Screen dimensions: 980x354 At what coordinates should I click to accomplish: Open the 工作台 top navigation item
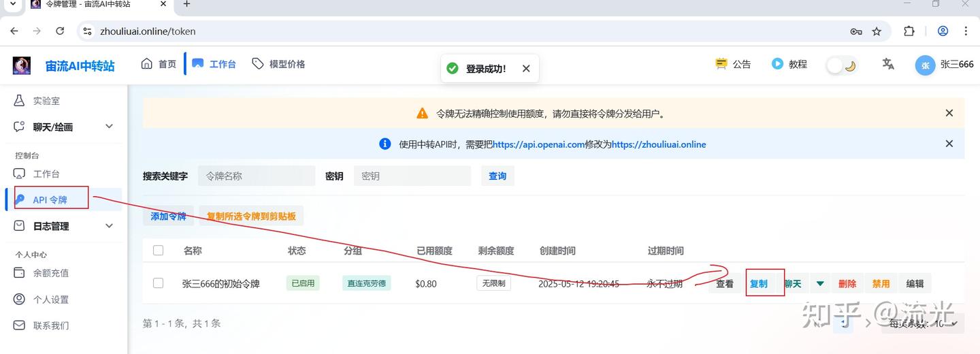pyautogui.click(x=214, y=64)
